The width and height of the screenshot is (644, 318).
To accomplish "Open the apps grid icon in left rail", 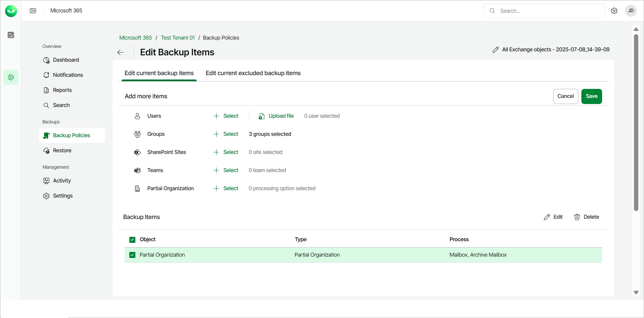I will [x=11, y=35].
